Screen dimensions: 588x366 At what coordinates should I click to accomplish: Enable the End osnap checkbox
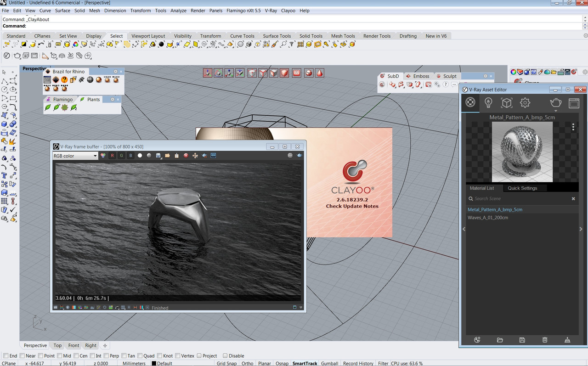(6, 356)
